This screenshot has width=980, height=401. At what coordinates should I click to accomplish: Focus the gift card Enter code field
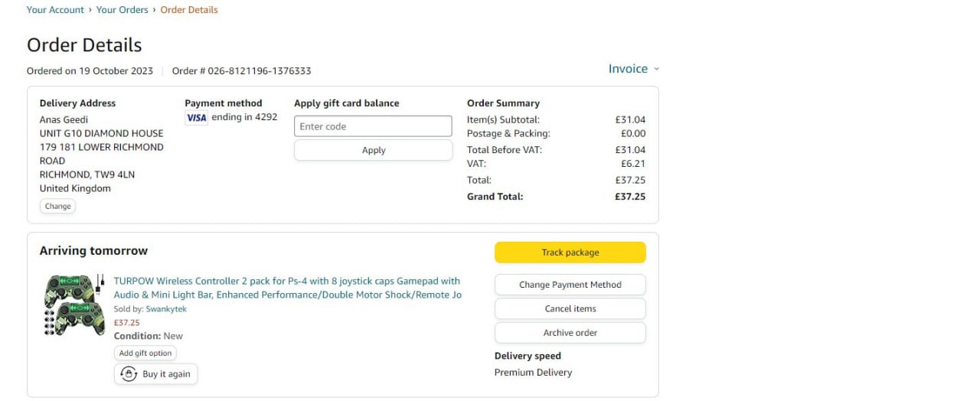[x=373, y=126]
